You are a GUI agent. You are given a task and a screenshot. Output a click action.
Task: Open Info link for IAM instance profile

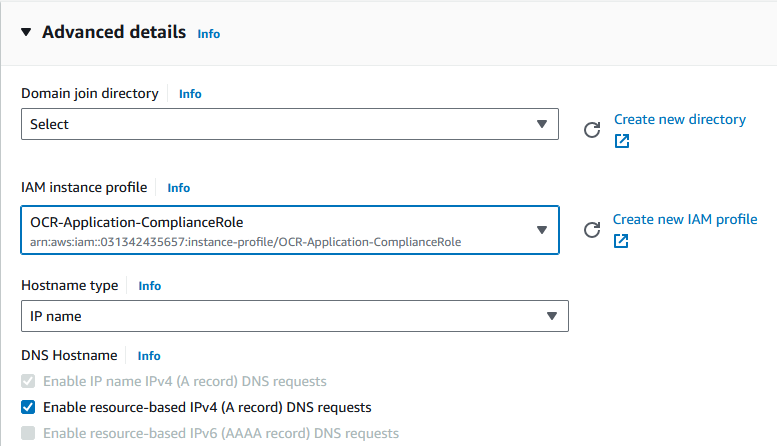(178, 188)
